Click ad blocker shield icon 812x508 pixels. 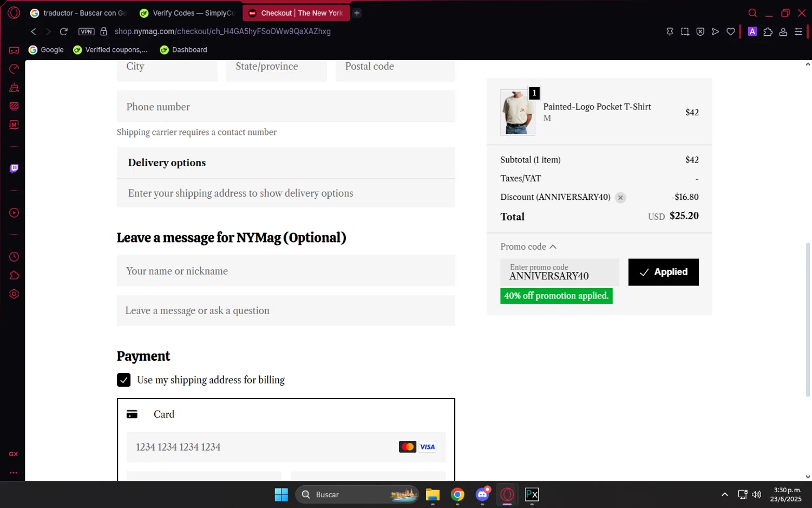point(700,31)
